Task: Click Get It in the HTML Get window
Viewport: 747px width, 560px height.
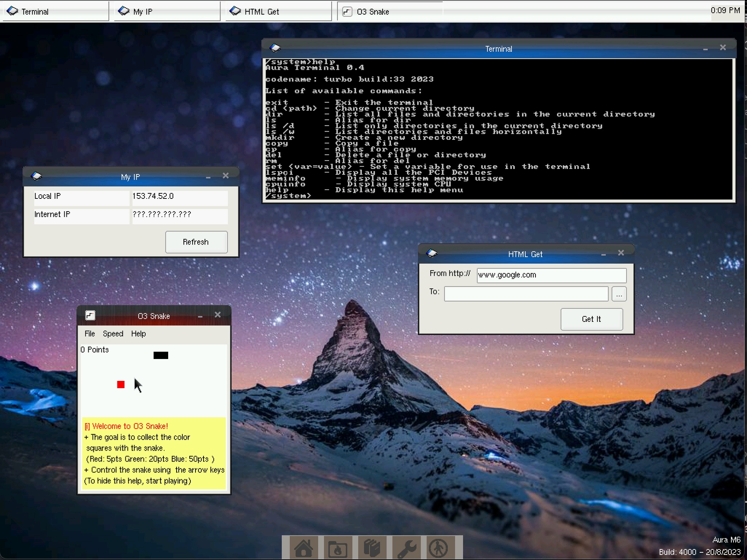Action: tap(591, 319)
